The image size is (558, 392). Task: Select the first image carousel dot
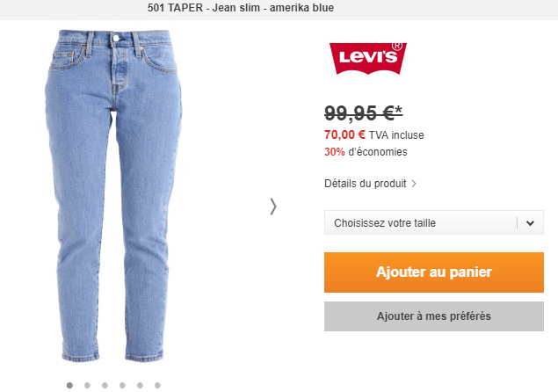pyautogui.click(x=69, y=385)
